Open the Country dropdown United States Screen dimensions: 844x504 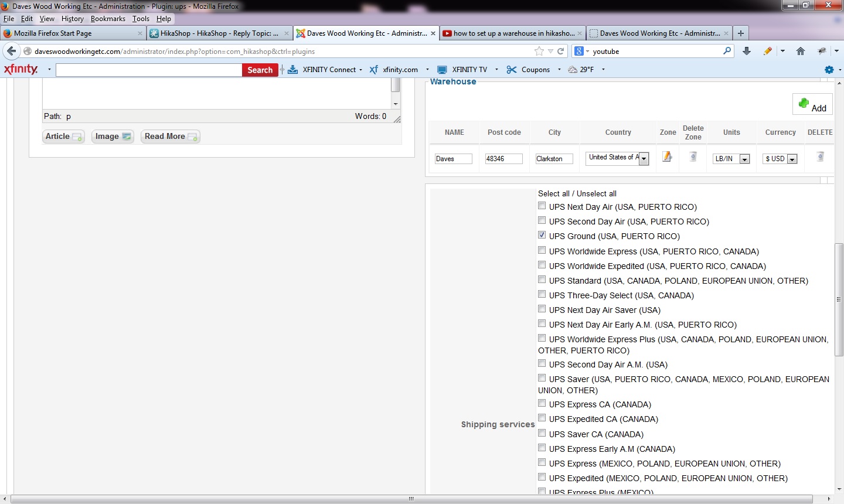(x=617, y=158)
